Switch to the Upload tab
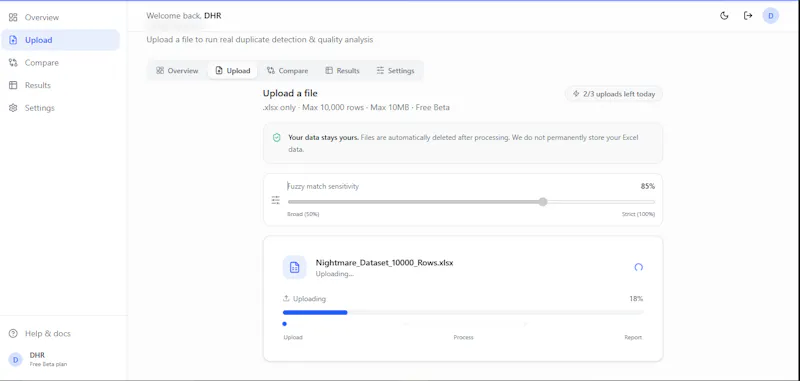 pos(233,70)
